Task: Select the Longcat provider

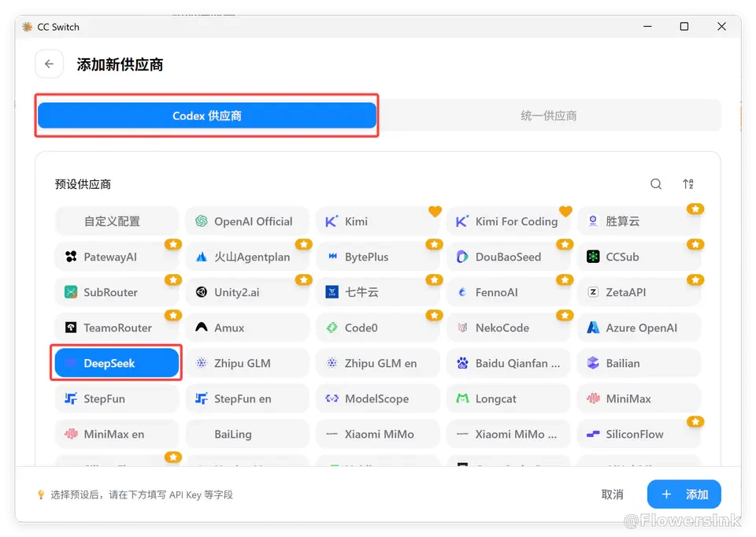Action: click(x=508, y=398)
